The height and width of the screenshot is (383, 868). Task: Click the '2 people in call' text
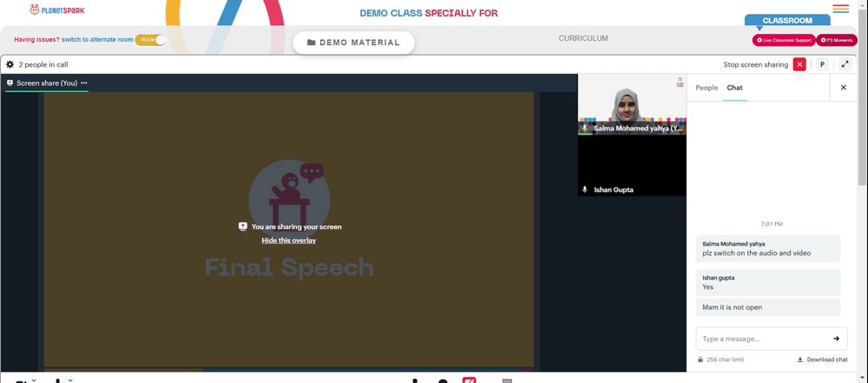click(43, 64)
